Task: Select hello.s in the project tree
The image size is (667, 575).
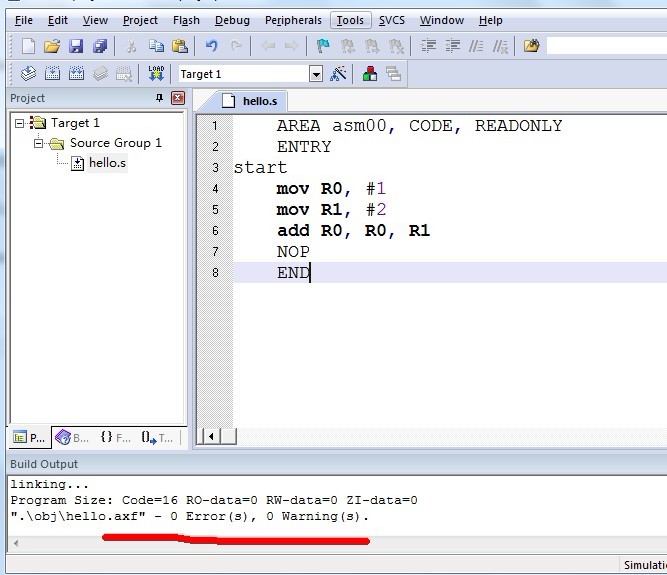Action: click(107, 163)
